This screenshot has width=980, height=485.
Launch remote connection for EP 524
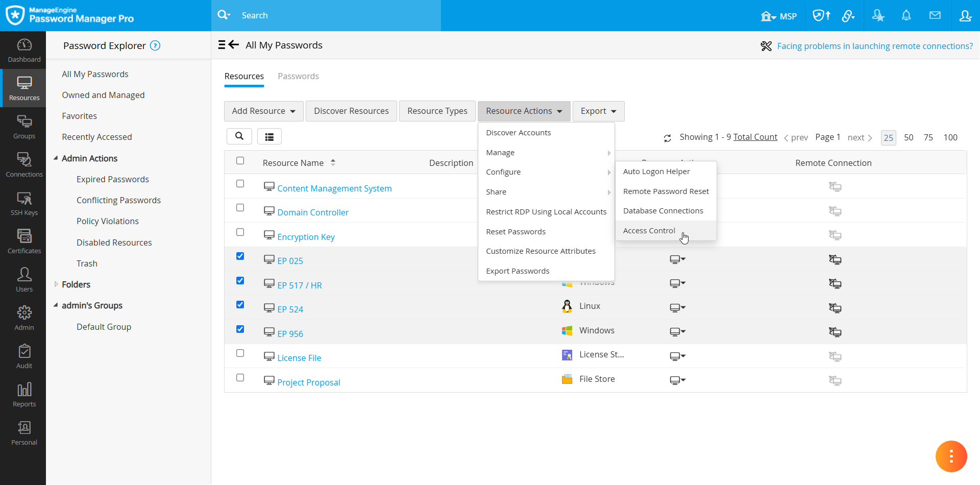tap(836, 308)
